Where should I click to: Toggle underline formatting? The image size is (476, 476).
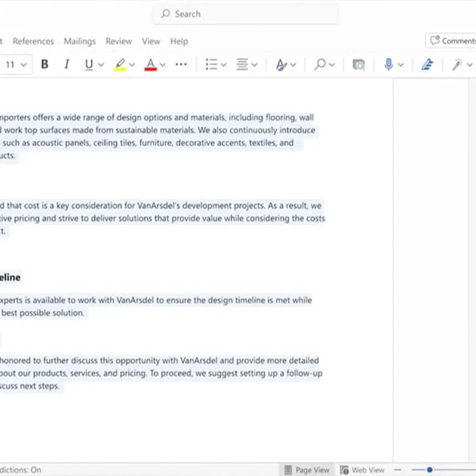pyautogui.click(x=89, y=64)
